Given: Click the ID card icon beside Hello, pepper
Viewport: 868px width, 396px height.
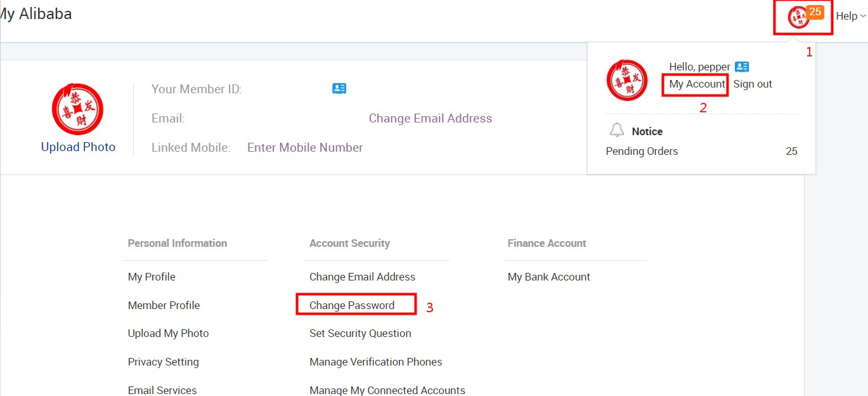Looking at the screenshot, I should click(x=742, y=67).
